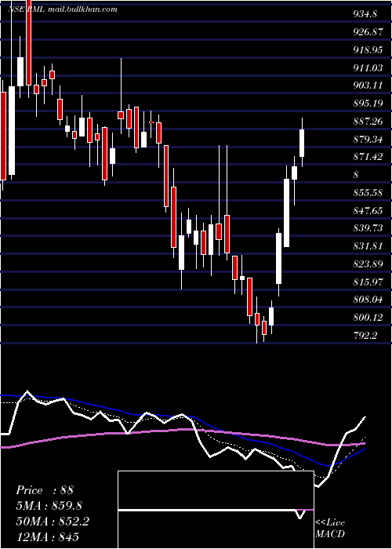Click the MACD histogram panel box
Screen dimensions: 392x549
[216, 510]
